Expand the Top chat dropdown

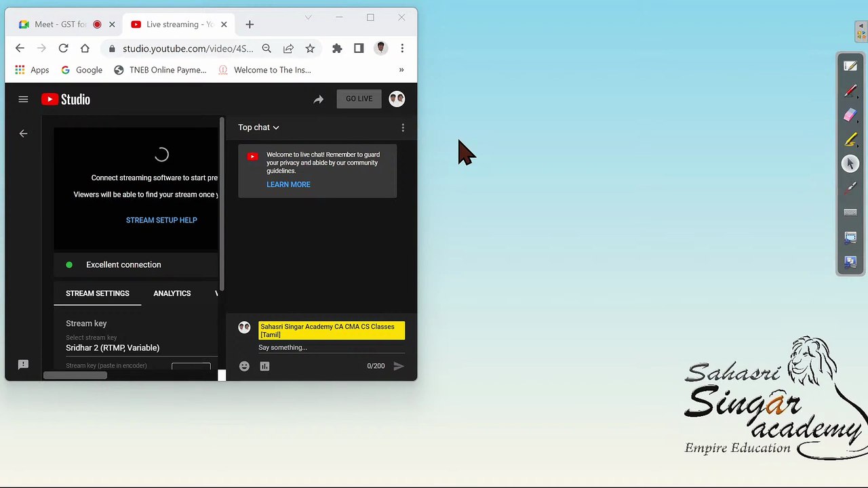(x=258, y=127)
